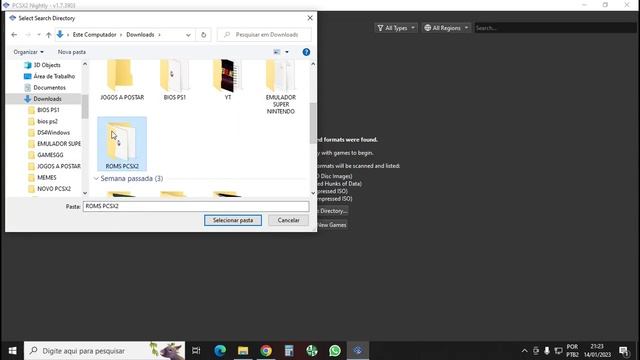Launch Google Chrome from the taskbar

pos(266,351)
